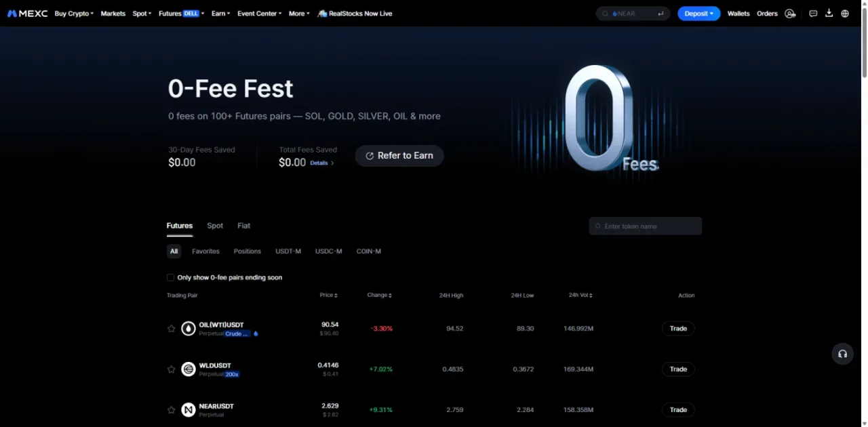Favorite the NEARUSDT pair star
The height and width of the screenshot is (427, 868).
point(172,410)
